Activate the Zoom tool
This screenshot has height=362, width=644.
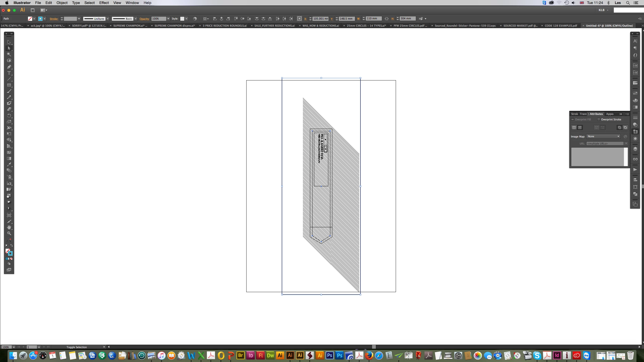(x=9, y=233)
